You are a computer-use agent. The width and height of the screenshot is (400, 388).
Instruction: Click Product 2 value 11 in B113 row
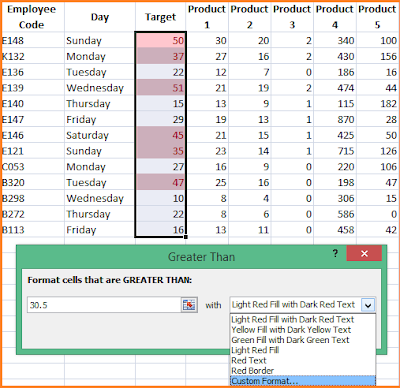tap(250, 230)
